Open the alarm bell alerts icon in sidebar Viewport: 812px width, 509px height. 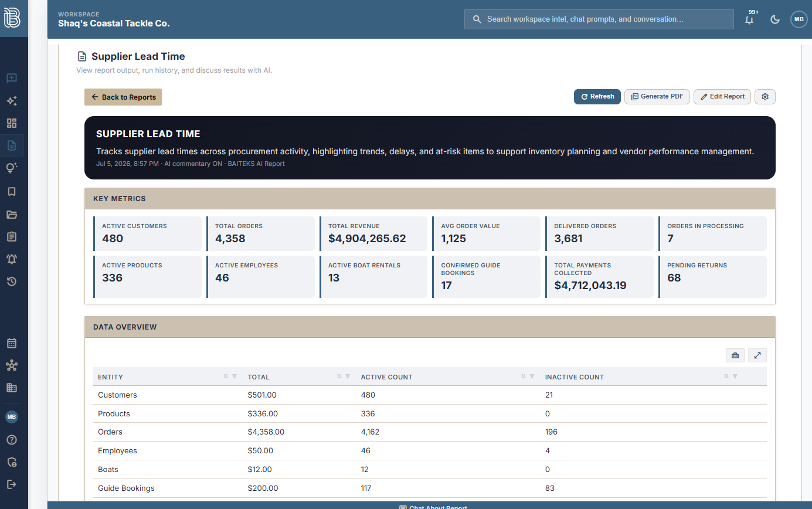pos(12,259)
